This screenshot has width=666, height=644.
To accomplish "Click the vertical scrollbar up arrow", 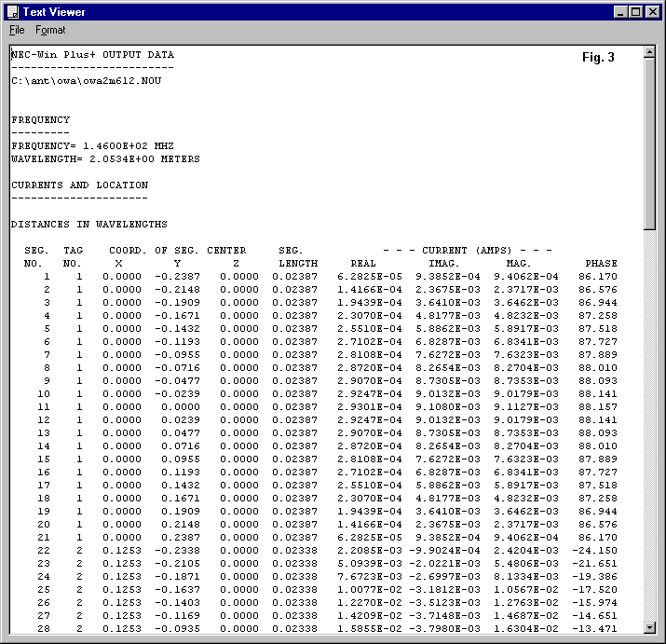I will click(x=649, y=53).
